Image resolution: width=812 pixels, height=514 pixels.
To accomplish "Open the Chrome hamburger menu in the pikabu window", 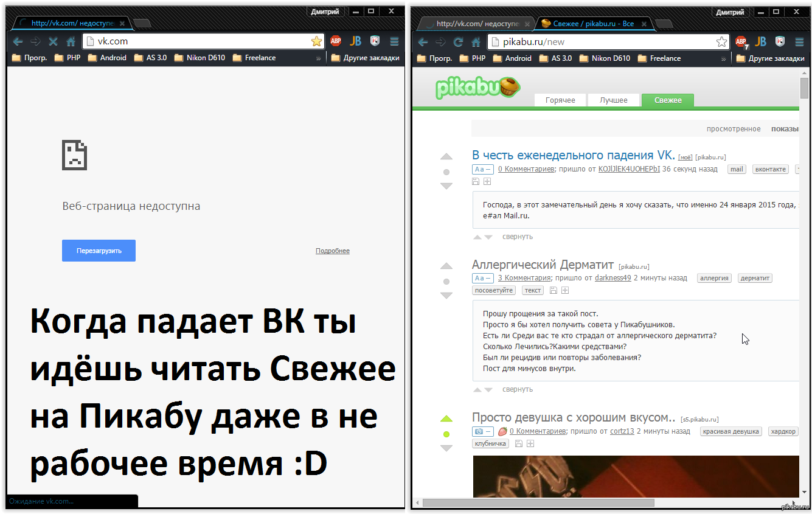I will 799,42.
